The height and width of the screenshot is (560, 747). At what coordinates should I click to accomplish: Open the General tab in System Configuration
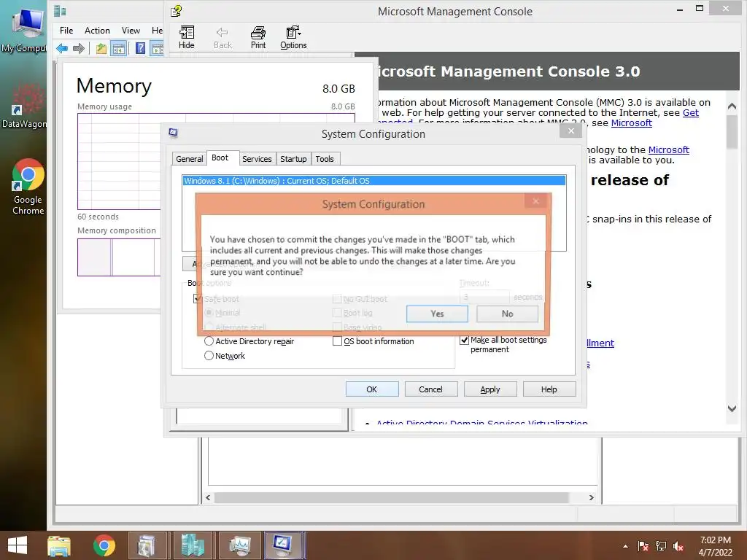coord(189,158)
